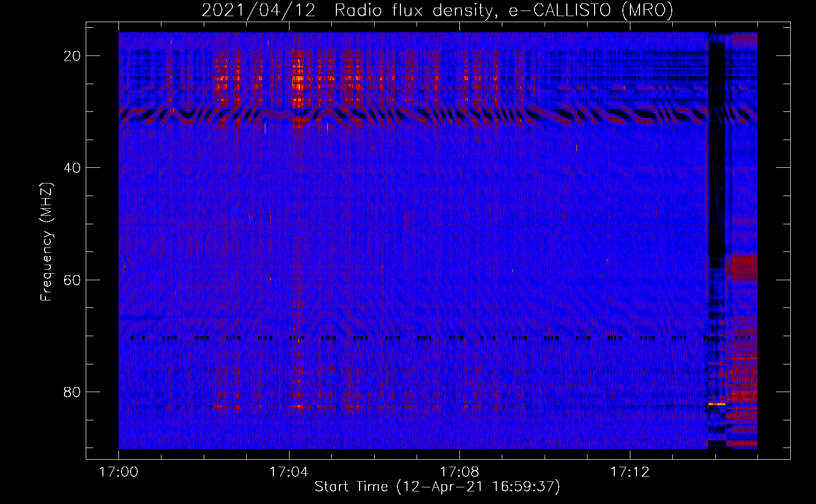This screenshot has height=504, width=816.
Task: Click the '40' frequency tick label
Action: coord(73,168)
